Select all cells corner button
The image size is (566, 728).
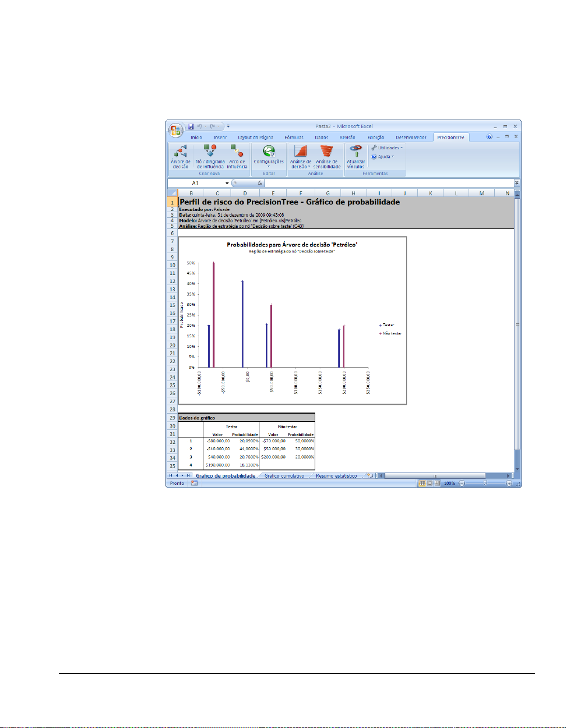(173, 193)
